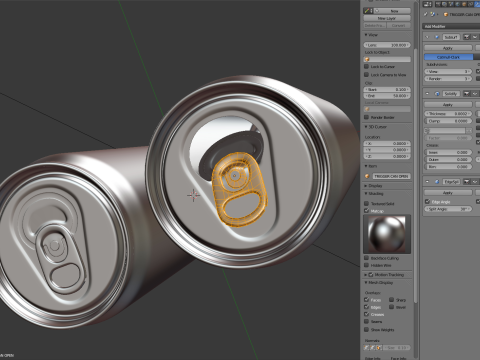The image size is (480, 360).
Task: Click the object cube icon beside TRIGGER name
Action: coord(446,14)
